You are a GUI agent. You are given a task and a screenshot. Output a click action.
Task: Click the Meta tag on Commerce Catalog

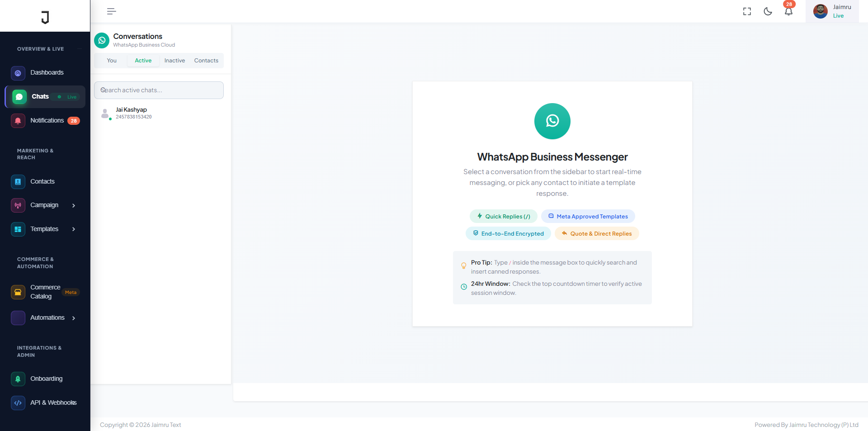71,292
